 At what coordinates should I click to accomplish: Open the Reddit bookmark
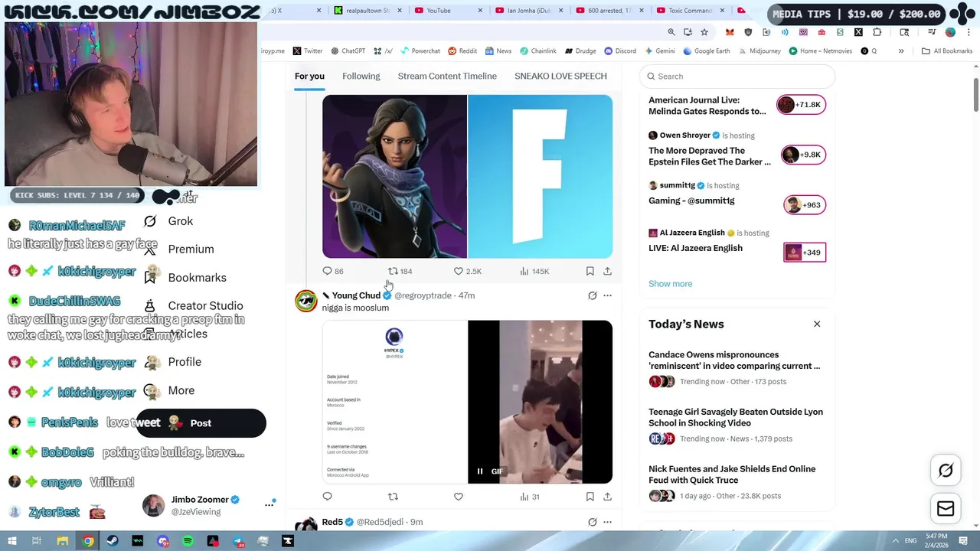[462, 51]
